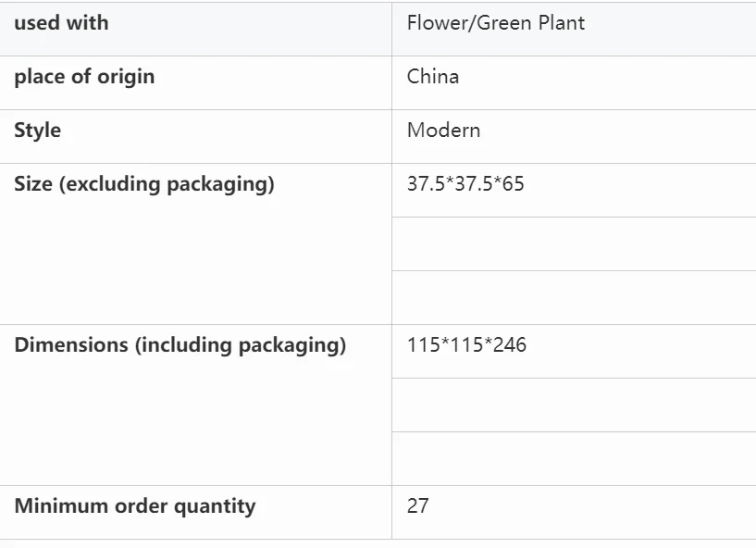The image size is (756, 548).
Task: Select the "Flower/Green Plant" value cell
Action: (495, 23)
